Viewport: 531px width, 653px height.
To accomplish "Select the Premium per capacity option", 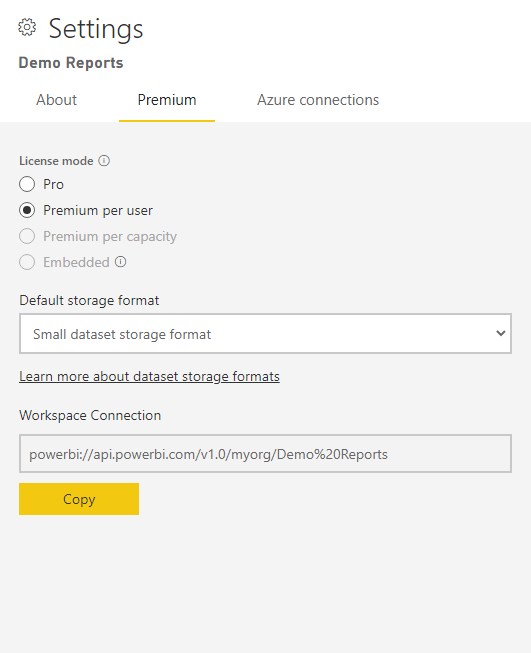I will tap(27, 236).
